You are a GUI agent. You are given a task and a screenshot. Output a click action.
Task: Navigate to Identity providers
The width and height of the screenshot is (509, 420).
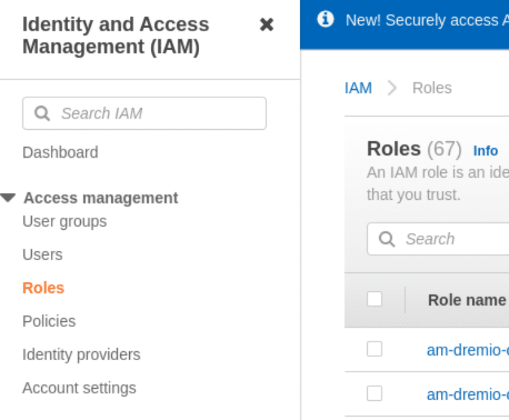(81, 354)
